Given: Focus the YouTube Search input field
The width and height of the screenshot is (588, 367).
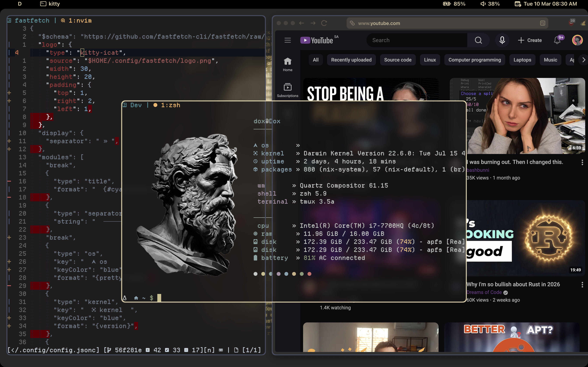Looking at the screenshot, I should pos(416,40).
